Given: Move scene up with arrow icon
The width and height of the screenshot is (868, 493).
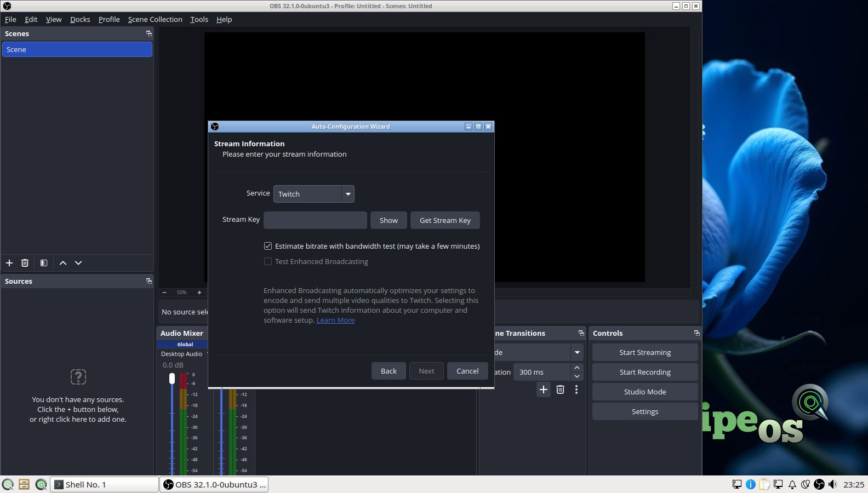Looking at the screenshot, I should (63, 263).
